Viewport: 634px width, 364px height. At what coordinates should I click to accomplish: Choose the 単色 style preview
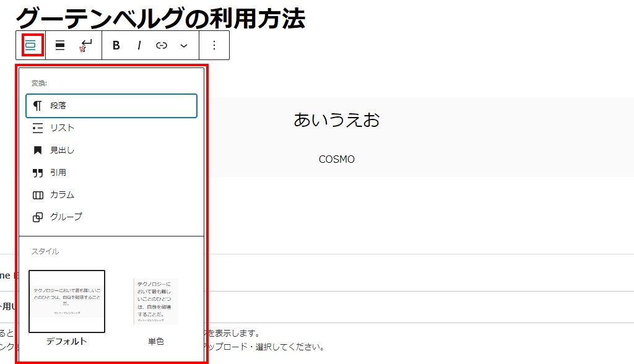click(x=156, y=302)
